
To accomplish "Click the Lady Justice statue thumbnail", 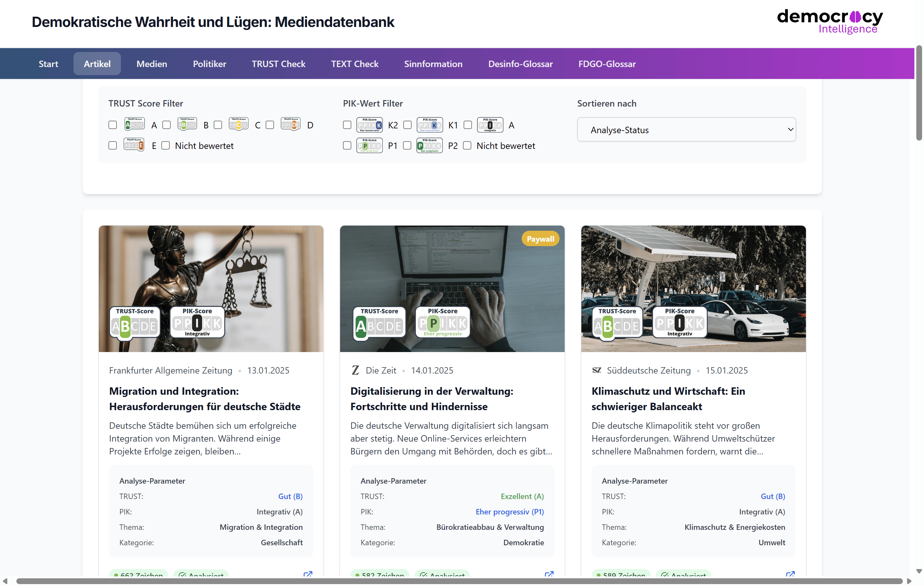I will click(211, 289).
